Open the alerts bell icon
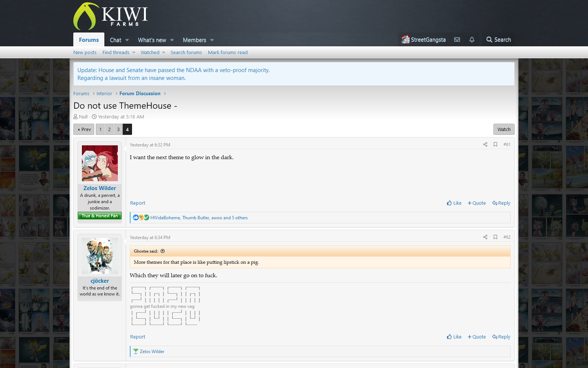This screenshot has height=368, width=588. click(x=472, y=40)
